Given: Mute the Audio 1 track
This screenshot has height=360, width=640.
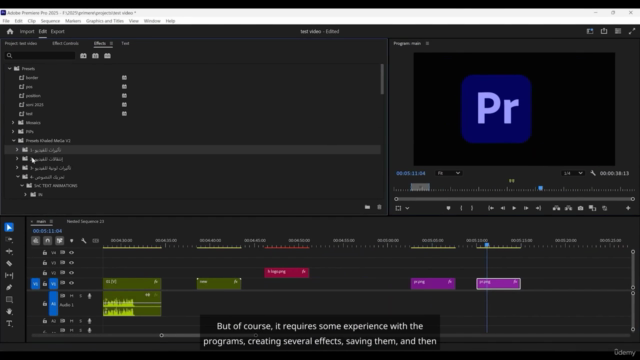Looking at the screenshot, I should [x=71, y=296].
